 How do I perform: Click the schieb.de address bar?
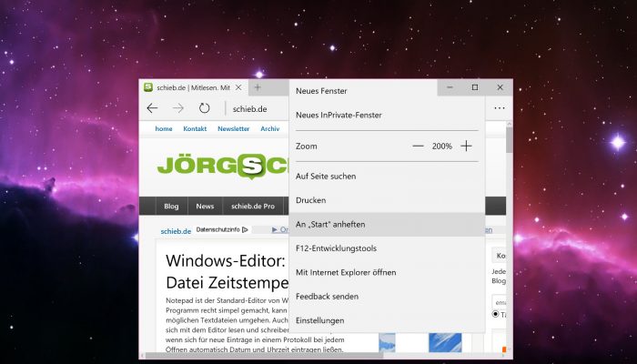click(258, 109)
